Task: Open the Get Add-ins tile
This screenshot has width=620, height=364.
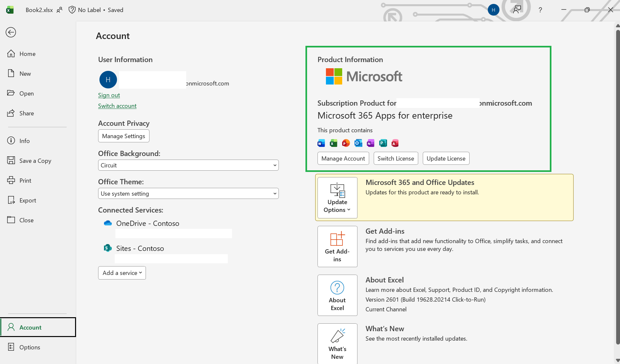Action: pyautogui.click(x=337, y=246)
